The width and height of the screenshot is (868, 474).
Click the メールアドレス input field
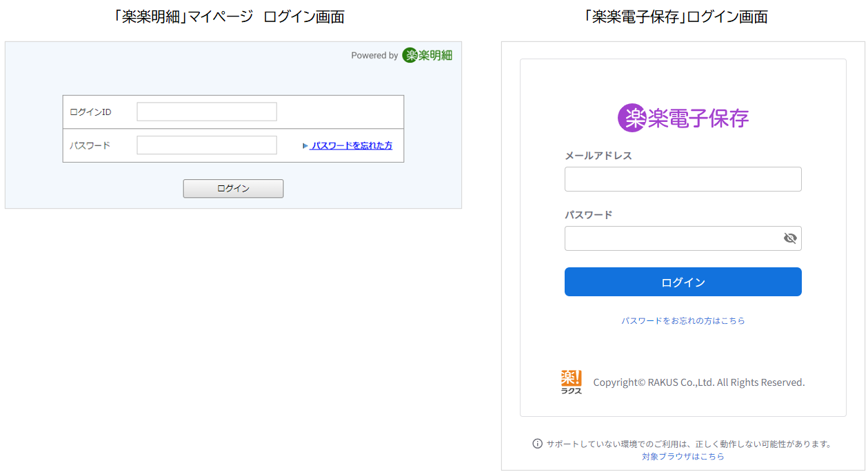coord(683,179)
